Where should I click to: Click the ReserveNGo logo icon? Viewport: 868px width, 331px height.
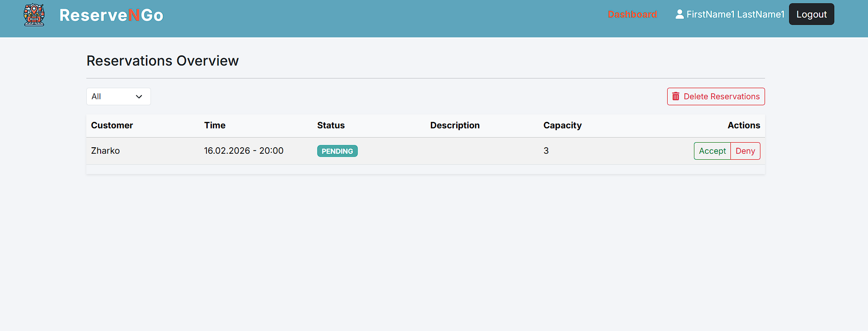coord(34,15)
